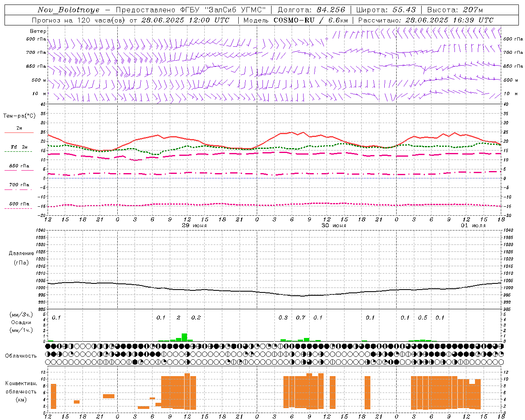
Task: Click the 1040 label on left pressure axis
Action: 41,230
